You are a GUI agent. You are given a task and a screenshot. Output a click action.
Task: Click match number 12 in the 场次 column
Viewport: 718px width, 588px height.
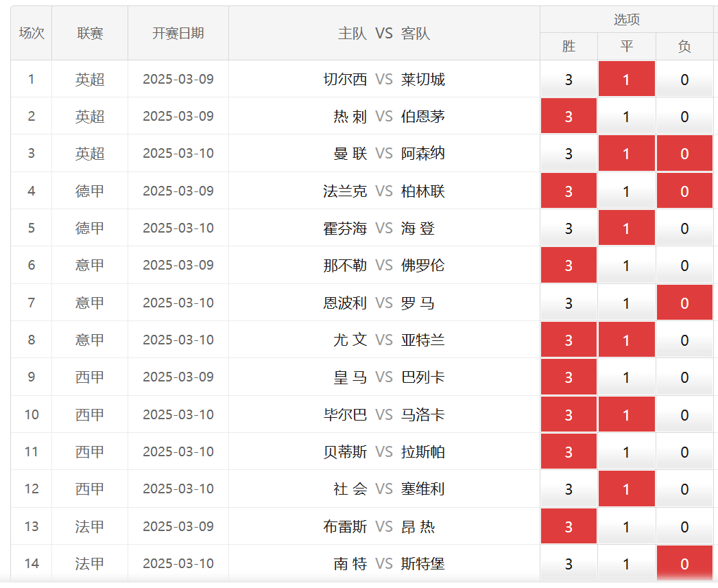(32, 489)
